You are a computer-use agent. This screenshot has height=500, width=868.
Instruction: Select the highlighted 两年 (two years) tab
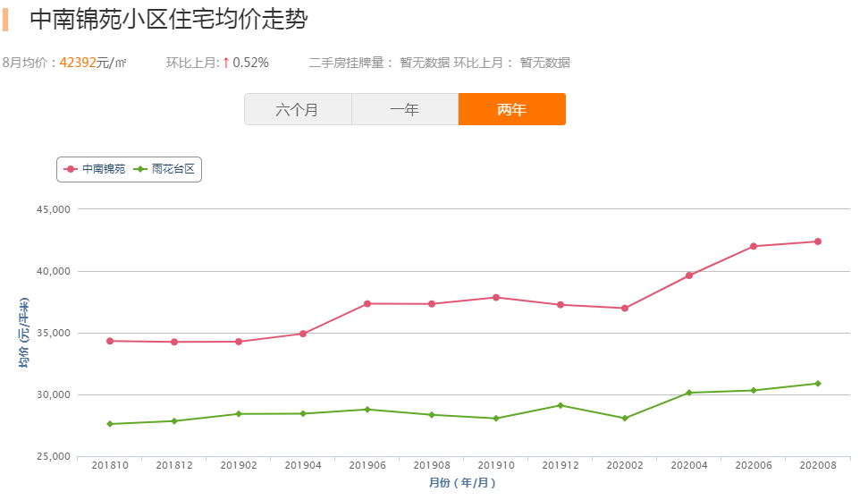(x=511, y=110)
